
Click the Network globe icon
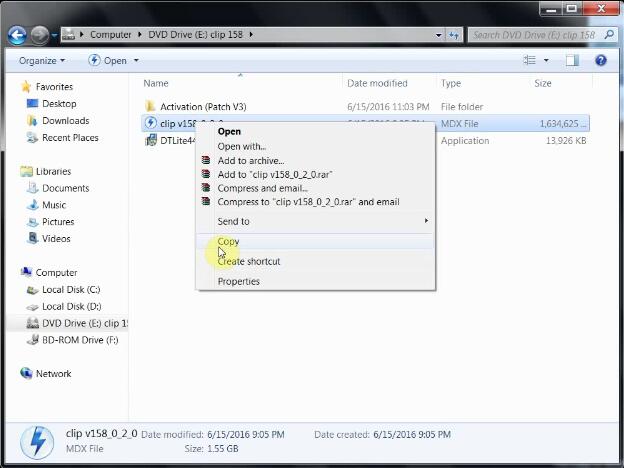26,373
